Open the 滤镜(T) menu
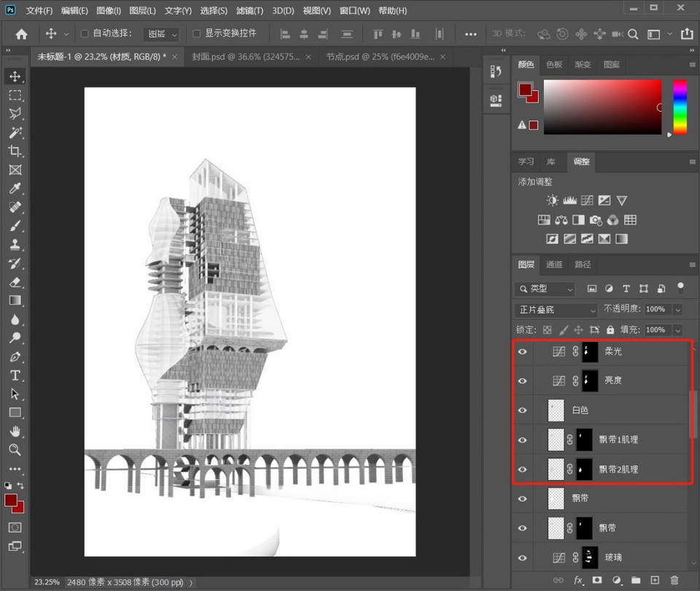The image size is (700, 591). click(x=251, y=11)
